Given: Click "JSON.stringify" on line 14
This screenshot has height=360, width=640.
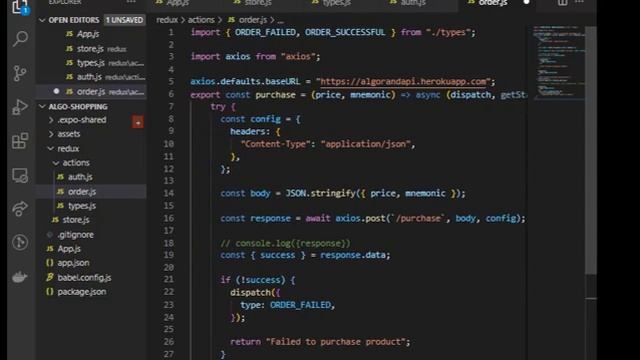Looking at the screenshot, I should pos(320,193).
